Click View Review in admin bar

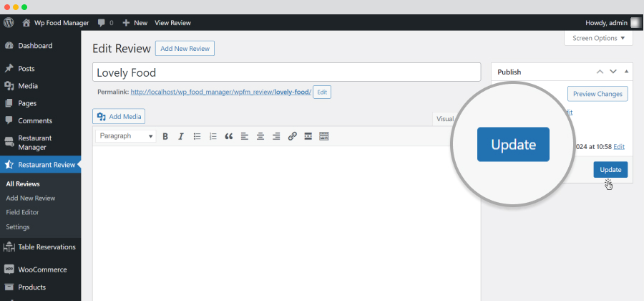tap(172, 23)
